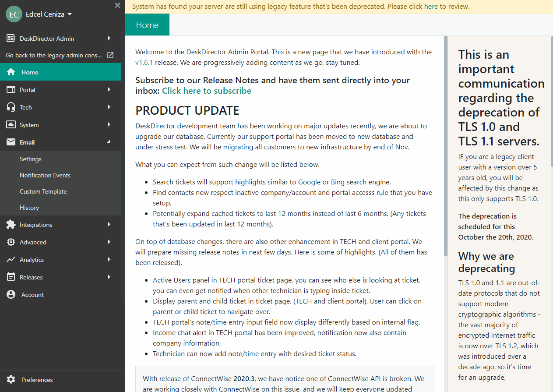Expand the Analytics submenu arrow

[109, 260]
